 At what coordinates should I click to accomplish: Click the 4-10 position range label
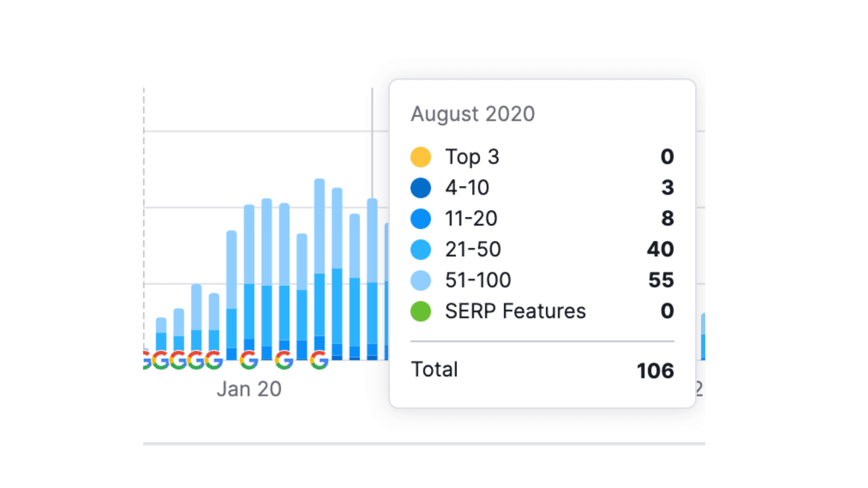[467, 188]
